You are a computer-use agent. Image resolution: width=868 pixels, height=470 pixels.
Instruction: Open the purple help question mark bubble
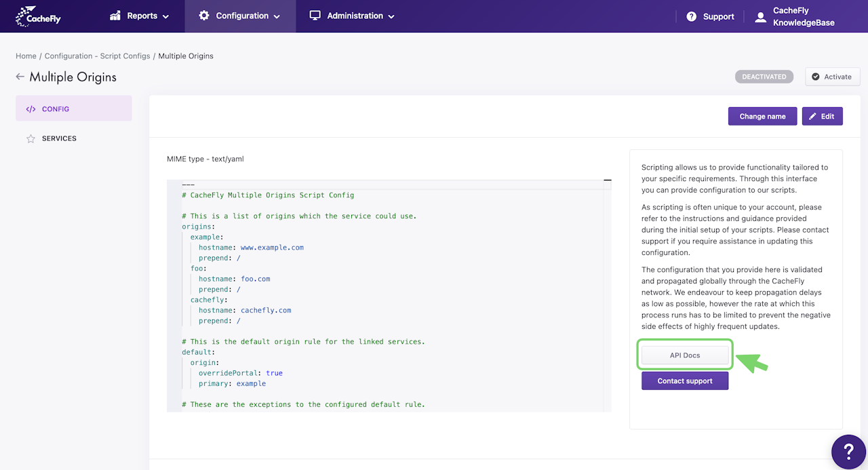(x=848, y=450)
